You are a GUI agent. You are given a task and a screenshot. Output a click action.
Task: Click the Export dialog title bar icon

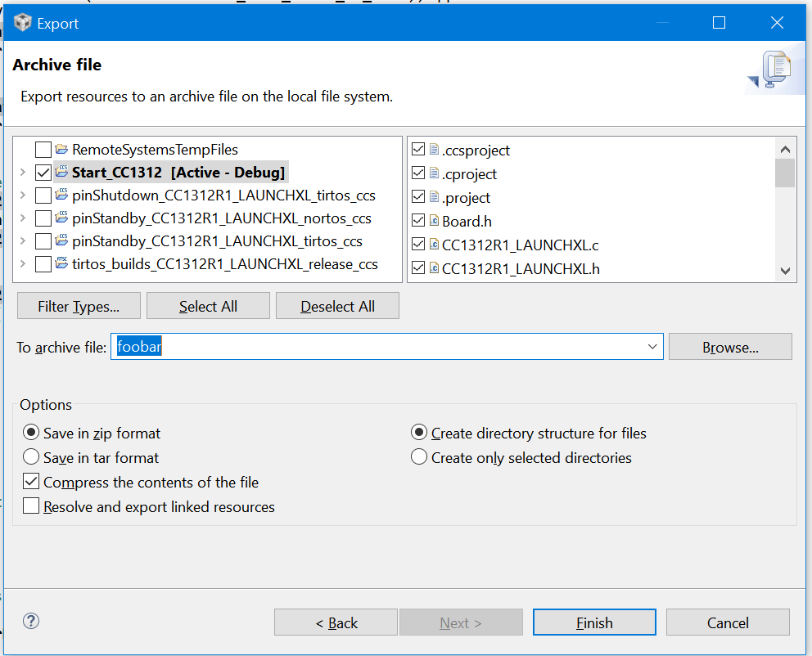(22, 23)
